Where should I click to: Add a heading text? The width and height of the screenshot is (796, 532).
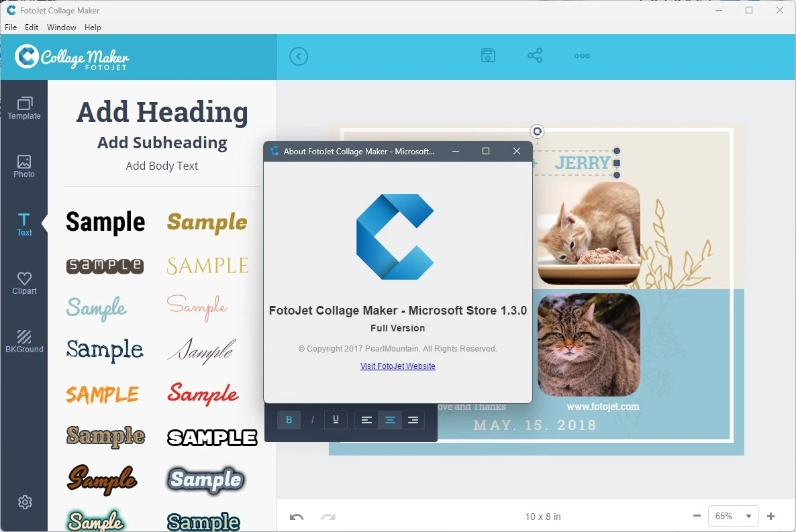[x=162, y=111]
